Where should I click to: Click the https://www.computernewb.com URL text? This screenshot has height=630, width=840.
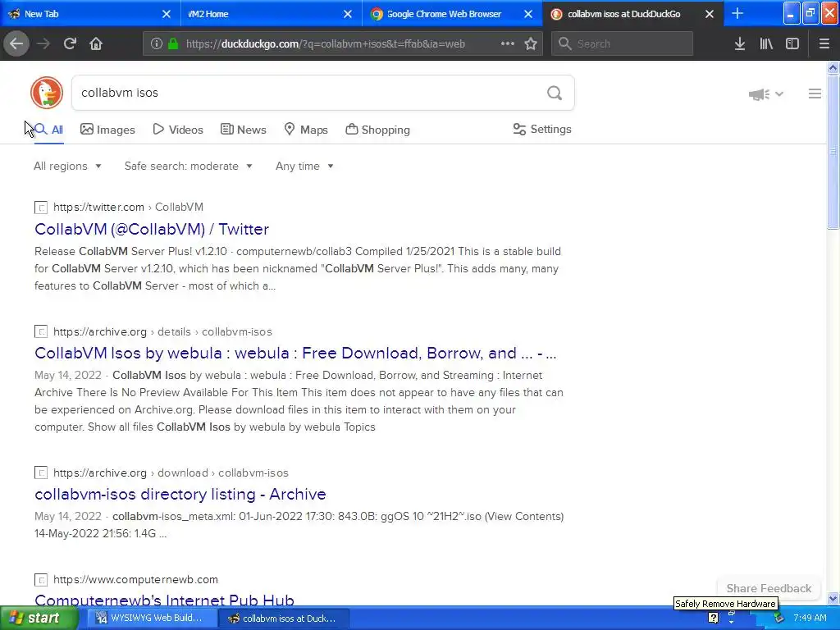tap(135, 580)
